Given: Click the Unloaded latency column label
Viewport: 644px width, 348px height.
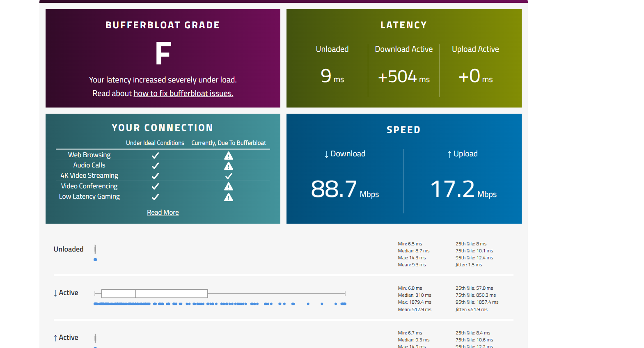Looking at the screenshot, I should (x=332, y=49).
